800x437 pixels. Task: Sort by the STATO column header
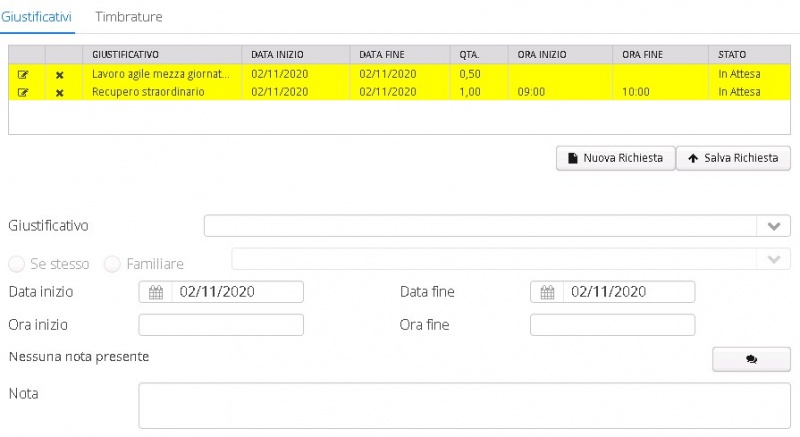pyautogui.click(x=732, y=53)
